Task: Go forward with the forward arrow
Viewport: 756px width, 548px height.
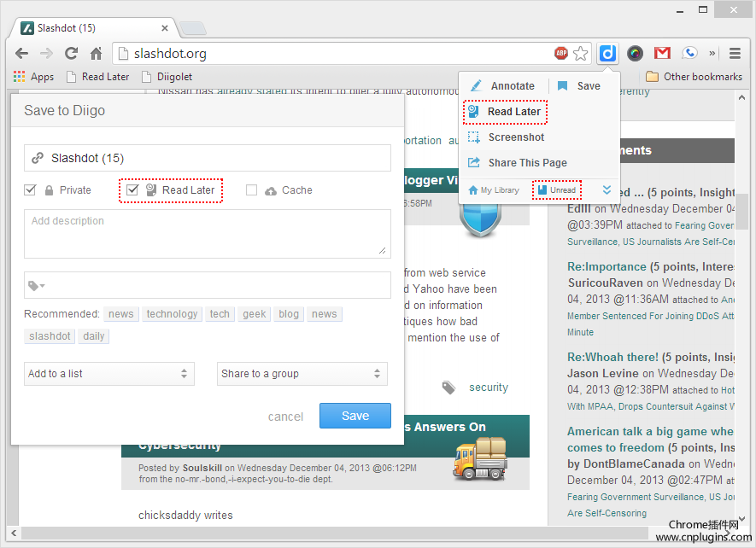Action: point(47,53)
